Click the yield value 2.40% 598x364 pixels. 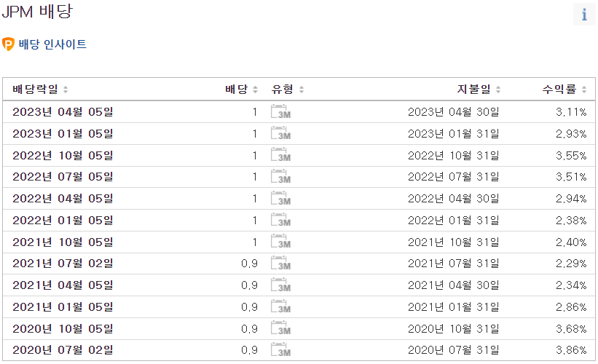pos(571,242)
